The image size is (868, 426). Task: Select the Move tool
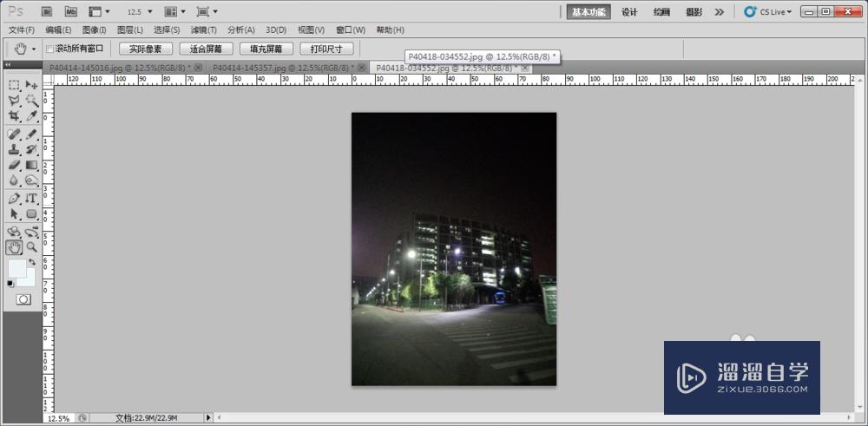31,85
